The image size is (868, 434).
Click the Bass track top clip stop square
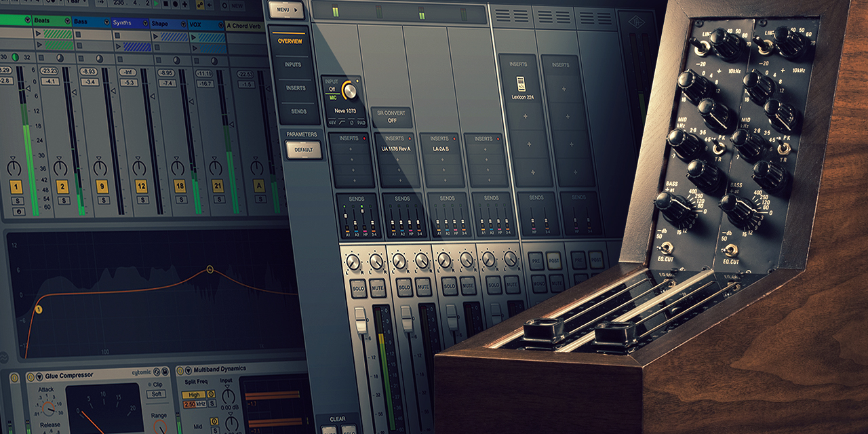point(79,35)
